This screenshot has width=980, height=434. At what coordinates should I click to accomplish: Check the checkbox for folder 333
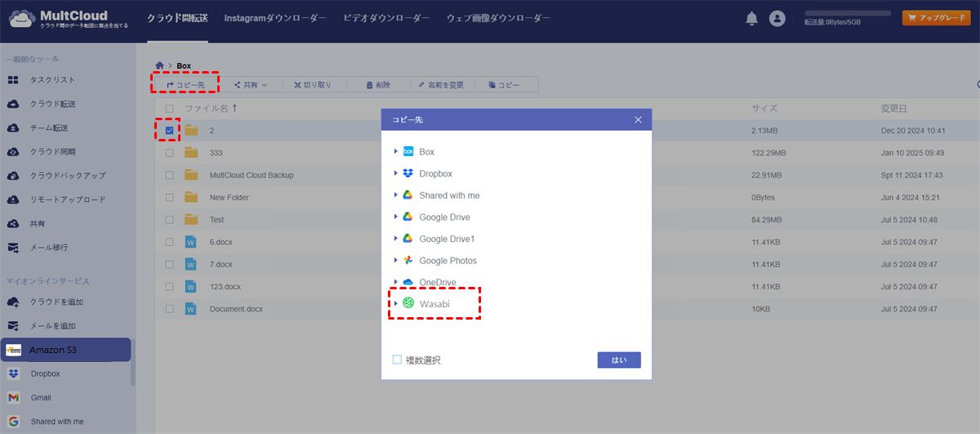point(169,153)
